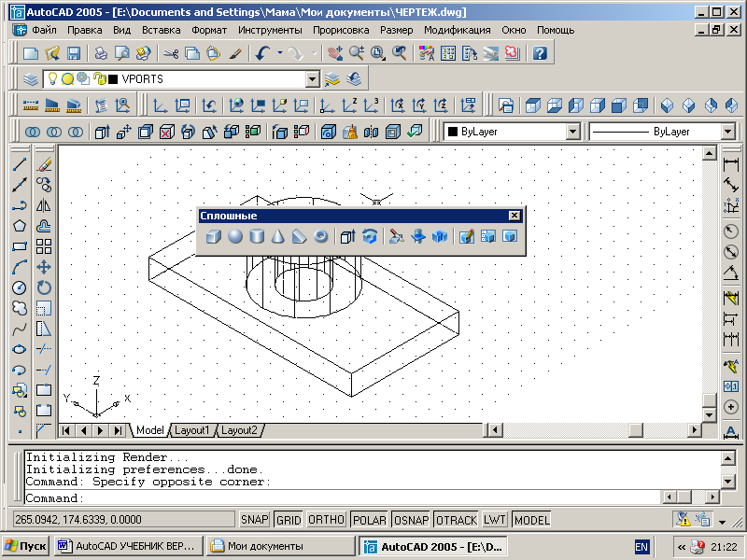The width and height of the screenshot is (747, 560).
Task: Click the Move modify tool
Action: coord(44,267)
